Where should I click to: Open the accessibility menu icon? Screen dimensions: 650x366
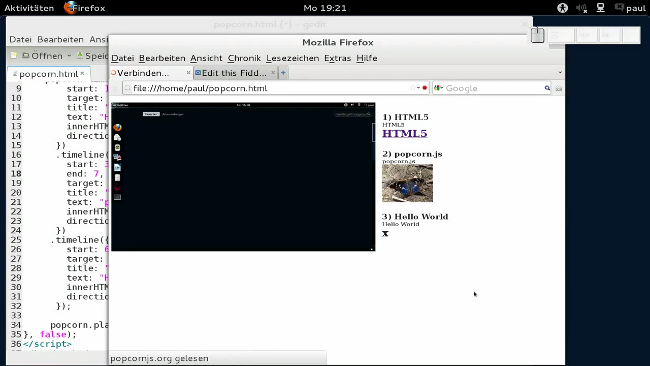[x=562, y=8]
